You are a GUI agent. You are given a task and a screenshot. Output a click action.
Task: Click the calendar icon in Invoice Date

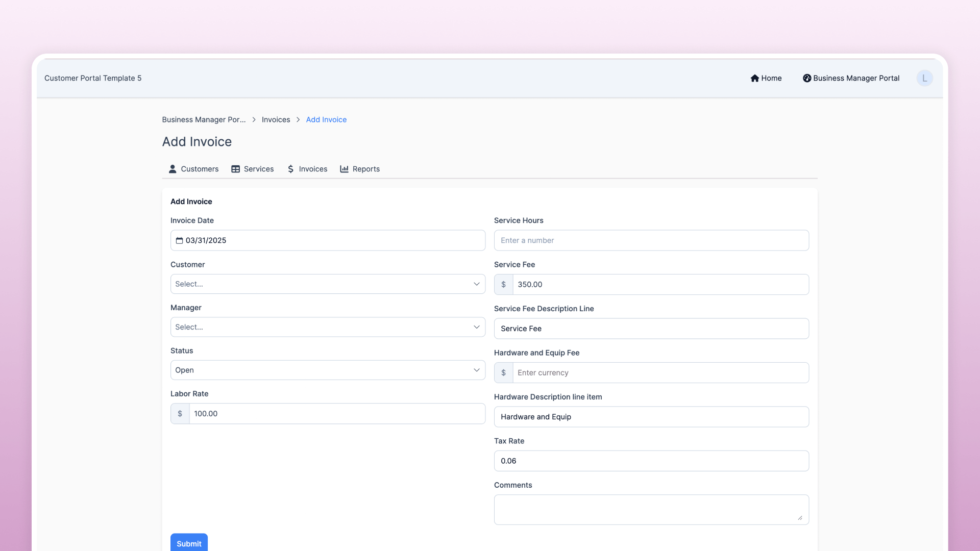(x=179, y=240)
